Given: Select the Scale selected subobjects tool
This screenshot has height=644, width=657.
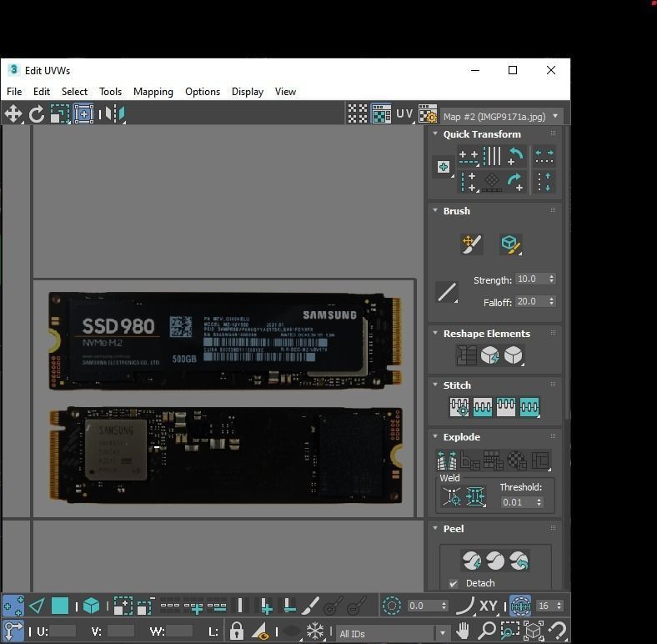Looking at the screenshot, I should [x=60, y=114].
